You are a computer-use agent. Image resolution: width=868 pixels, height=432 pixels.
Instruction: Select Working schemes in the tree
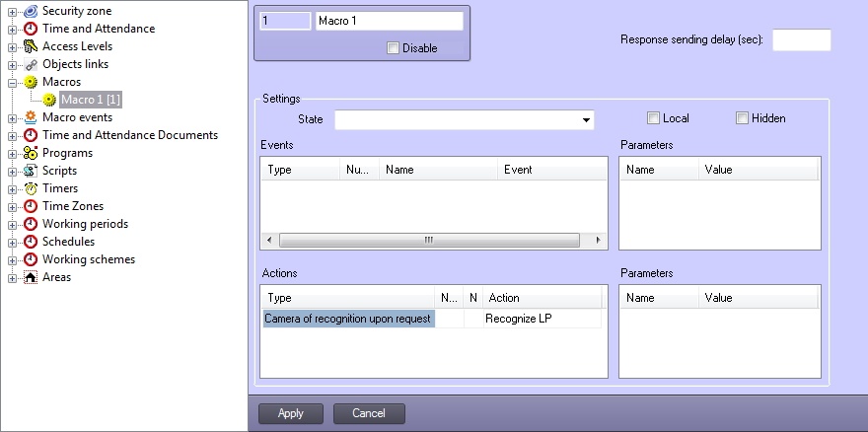[x=89, y=259]
